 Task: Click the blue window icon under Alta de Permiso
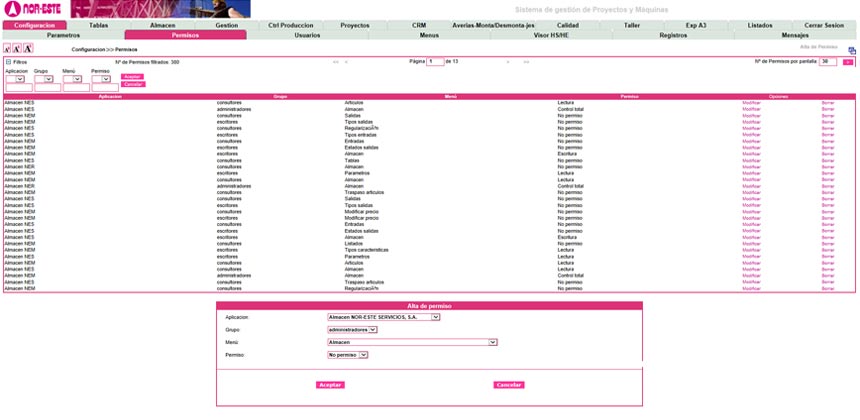(852, 51)
